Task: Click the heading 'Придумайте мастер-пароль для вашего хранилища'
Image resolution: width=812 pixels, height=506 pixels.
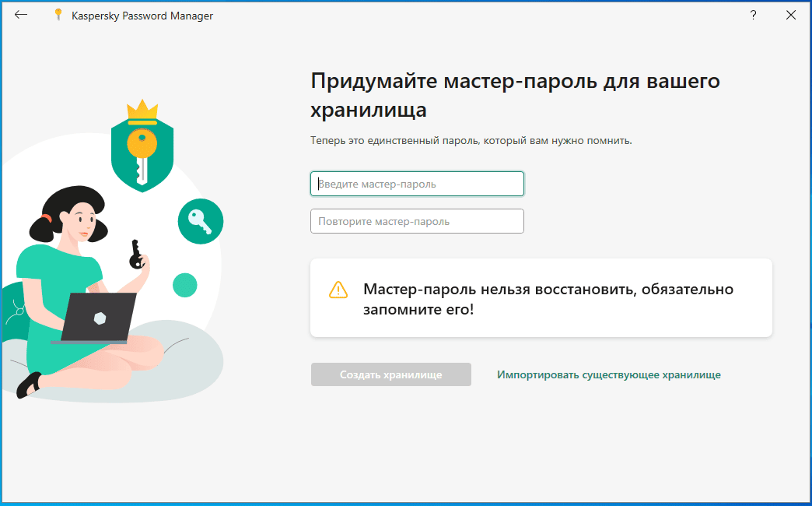Action: (x=515, y=96)
